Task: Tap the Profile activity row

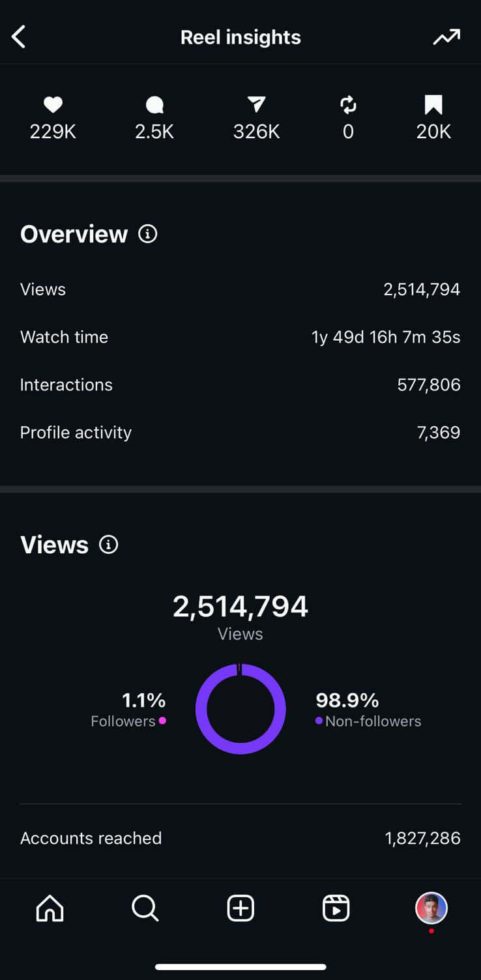Action: pos(240,432)
